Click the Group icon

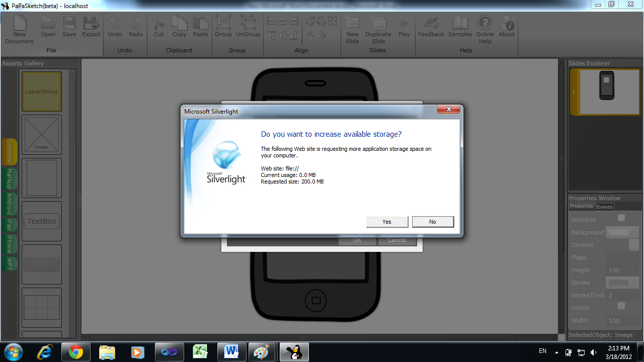[223, 23]
